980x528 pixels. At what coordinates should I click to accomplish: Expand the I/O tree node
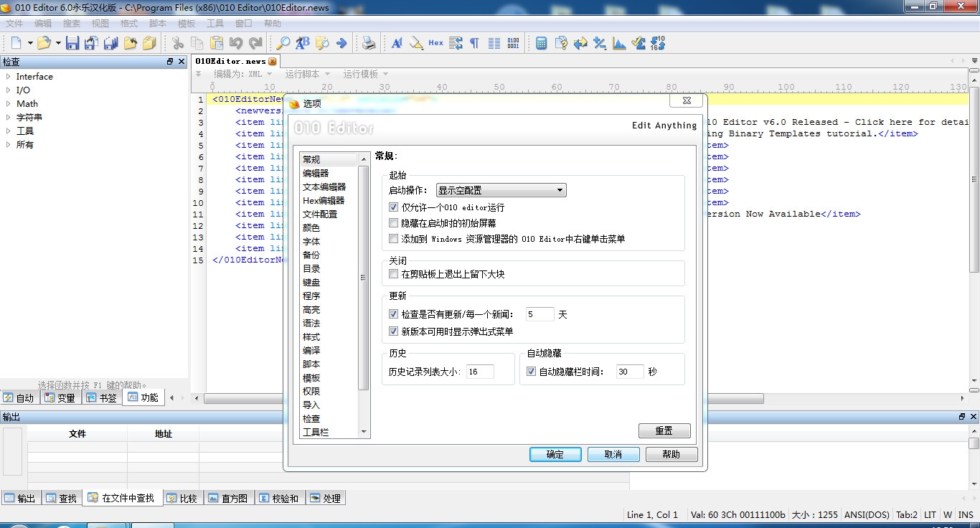(8, 90)
